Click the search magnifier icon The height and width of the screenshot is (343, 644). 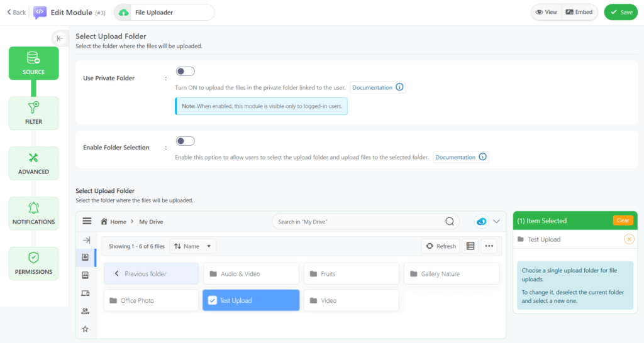coord(450,221)
